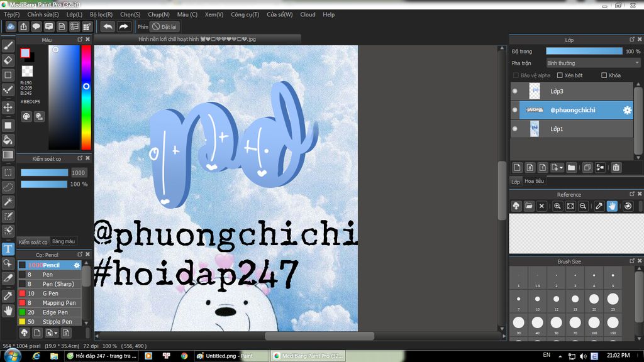
Task: Open settings gear for @phuongchichi layer
Action: [627, 110]
